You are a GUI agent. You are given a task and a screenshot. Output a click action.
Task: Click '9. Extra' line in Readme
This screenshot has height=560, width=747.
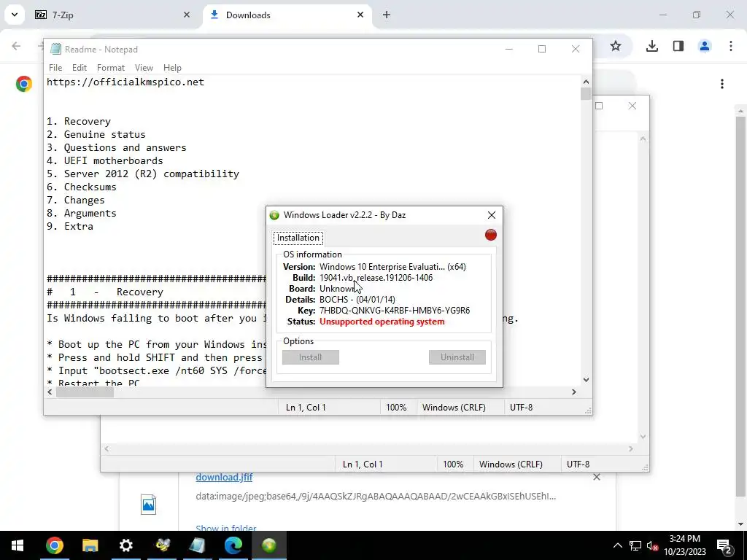coord(69,226)
